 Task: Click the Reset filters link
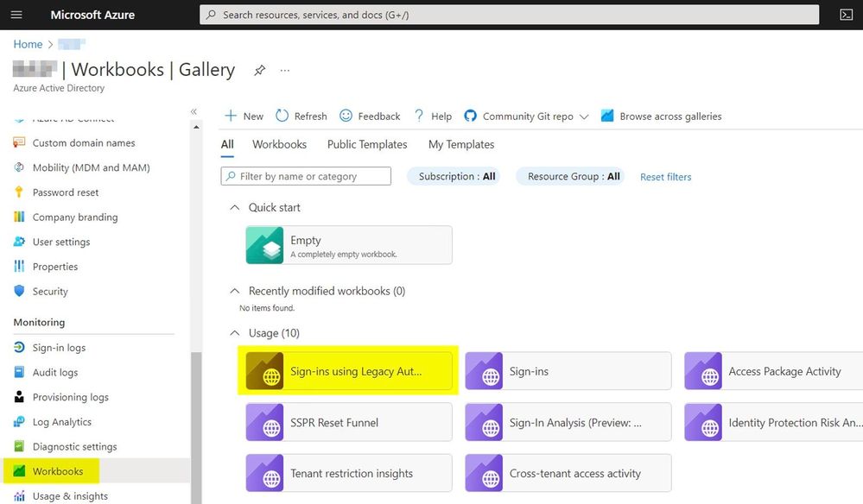(665, 177)
